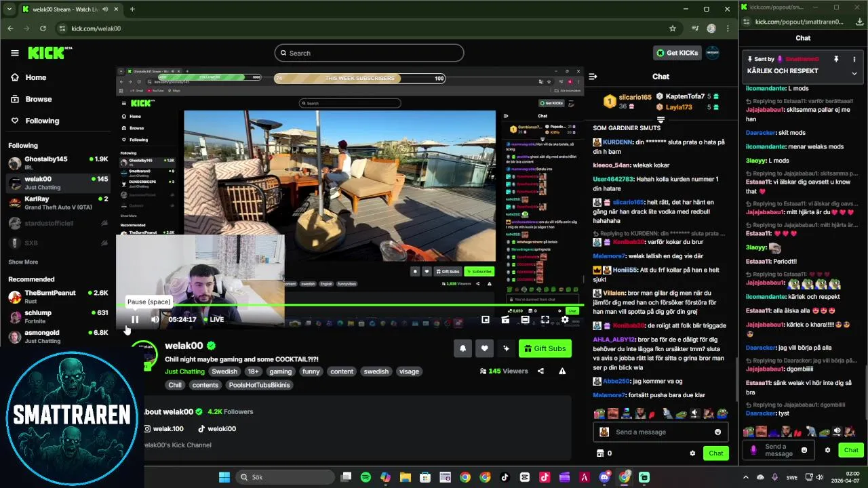The height and width of the screenshot is (488, 868).
Task: Click popout chat microphone icon
Action: point(753,450)
